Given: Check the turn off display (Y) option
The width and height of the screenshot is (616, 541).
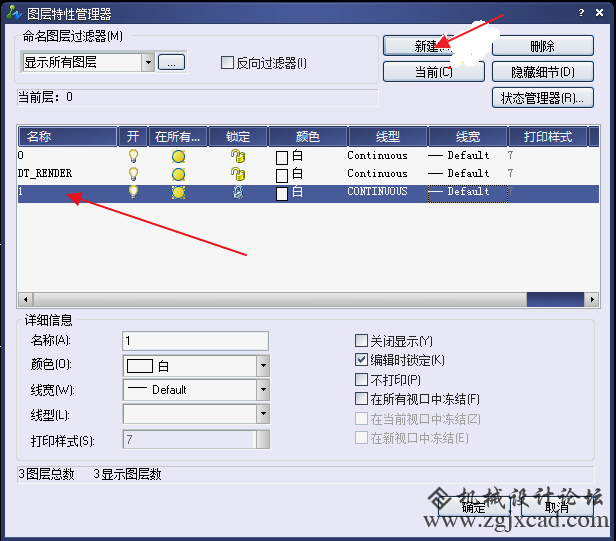Looking at the screenshot, I should click(361, 340).
